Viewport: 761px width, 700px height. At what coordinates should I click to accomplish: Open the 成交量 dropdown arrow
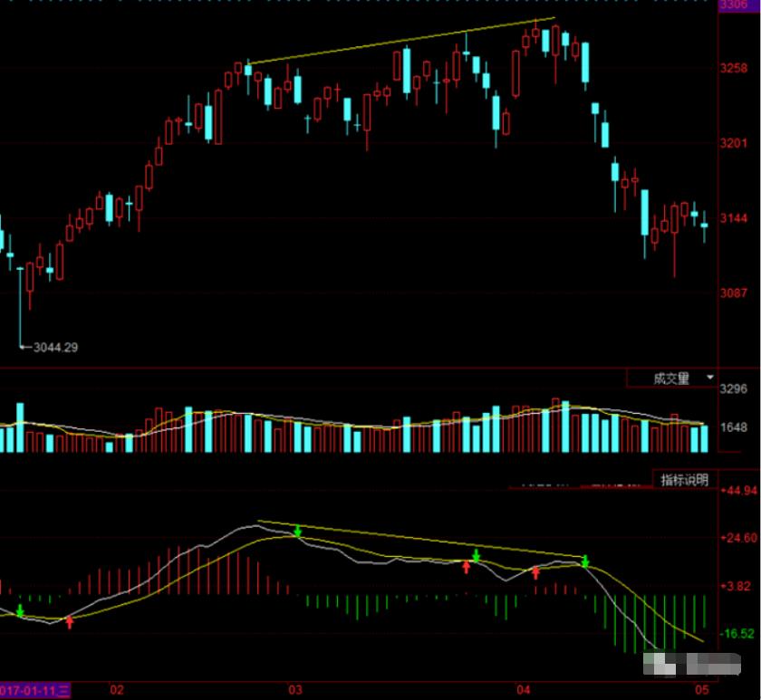710,377
